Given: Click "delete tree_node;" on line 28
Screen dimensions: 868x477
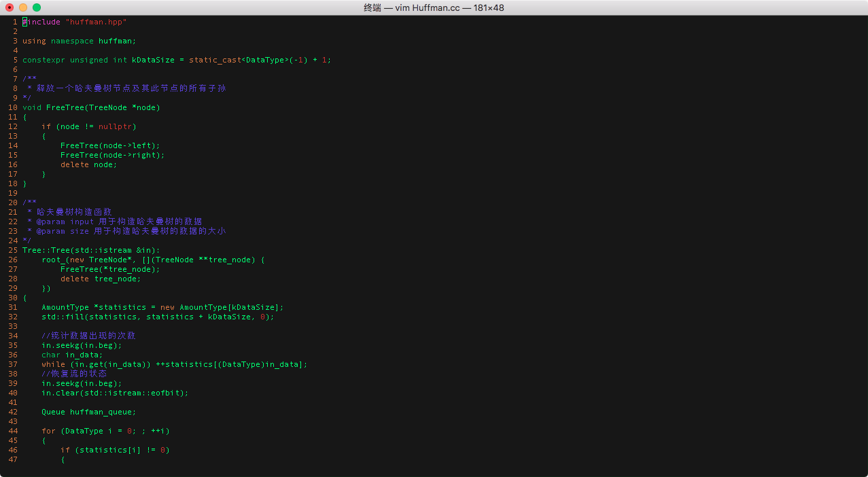Looking at the screenshot, I should click(x=101, y=279).
